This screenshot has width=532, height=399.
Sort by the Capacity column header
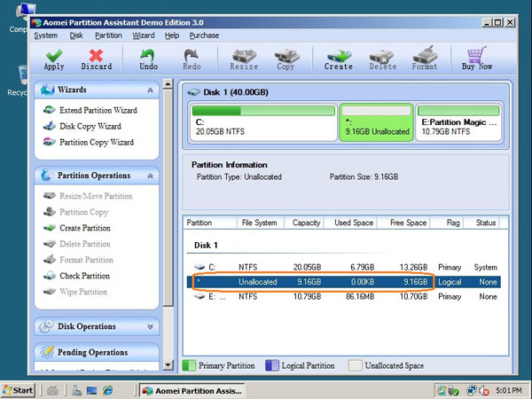pyautogui.click(x=306, y=223)
